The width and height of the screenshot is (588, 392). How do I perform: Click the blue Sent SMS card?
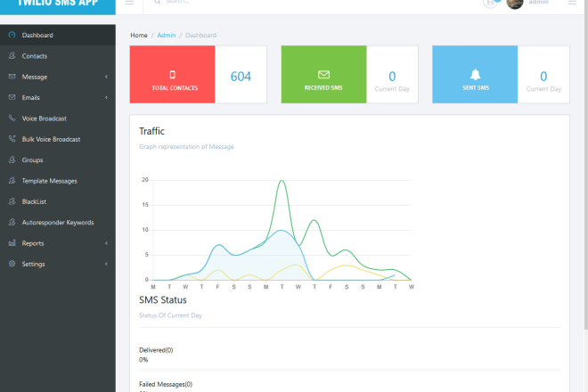coord(475,74)
